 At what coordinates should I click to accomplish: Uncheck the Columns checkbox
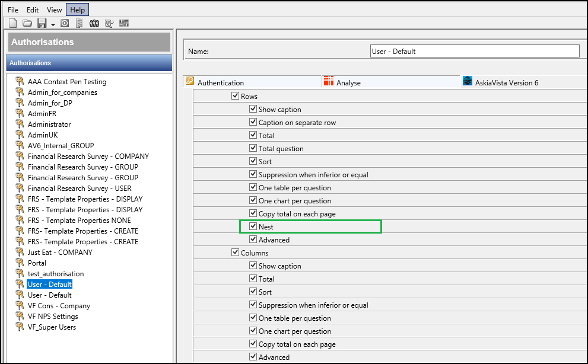235,253
